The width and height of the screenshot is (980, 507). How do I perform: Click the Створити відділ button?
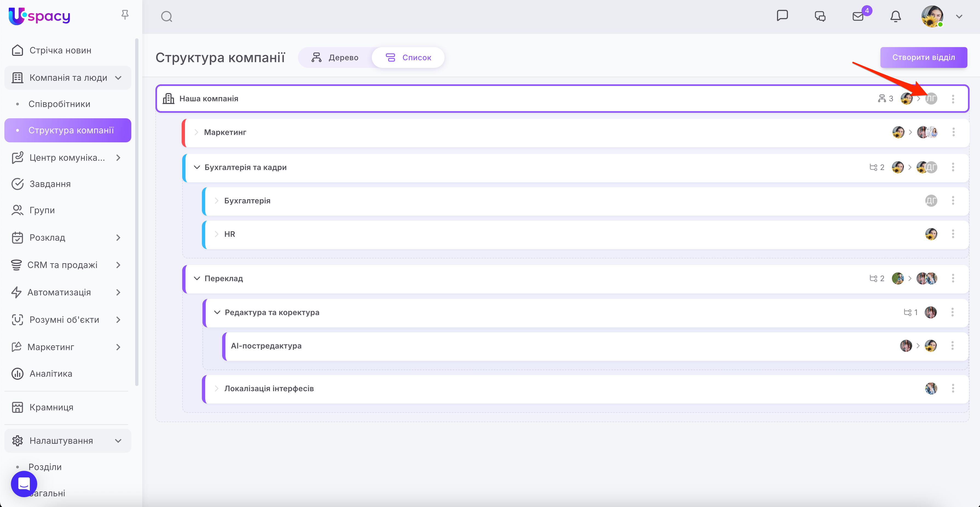pyautogui.click(x=923, y=57)
